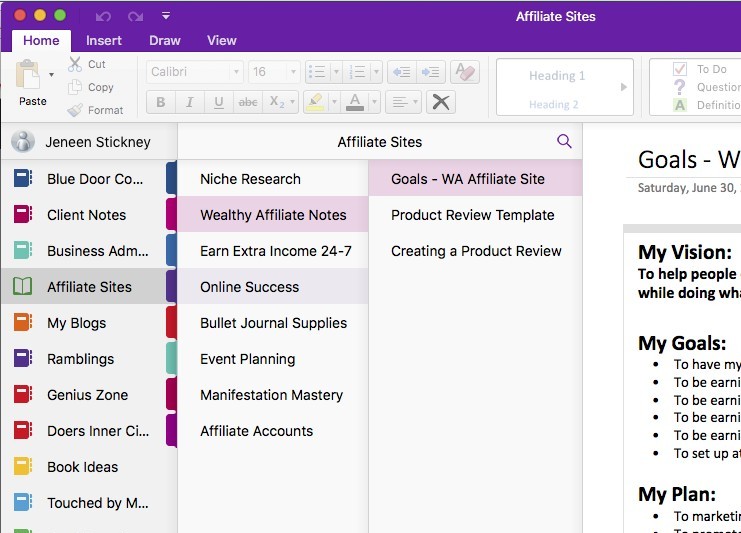Click the Copy button

click(91, 87)
